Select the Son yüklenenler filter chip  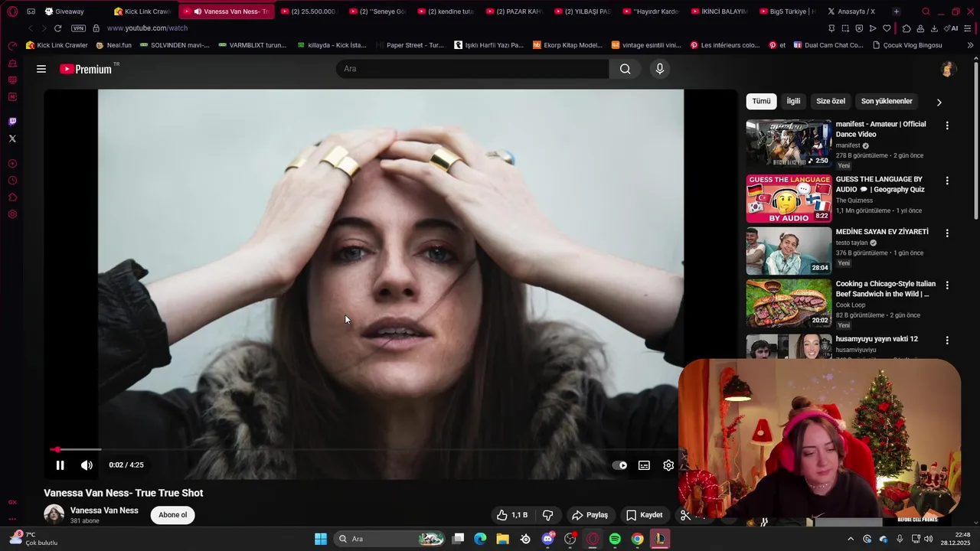887,101
